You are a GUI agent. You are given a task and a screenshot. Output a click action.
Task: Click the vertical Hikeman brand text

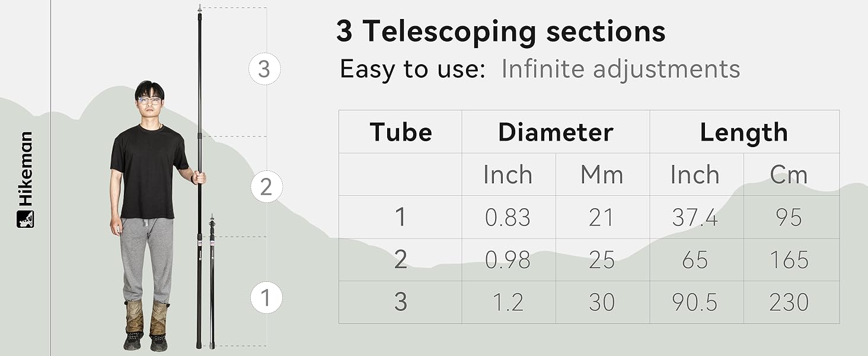[25, 169]
